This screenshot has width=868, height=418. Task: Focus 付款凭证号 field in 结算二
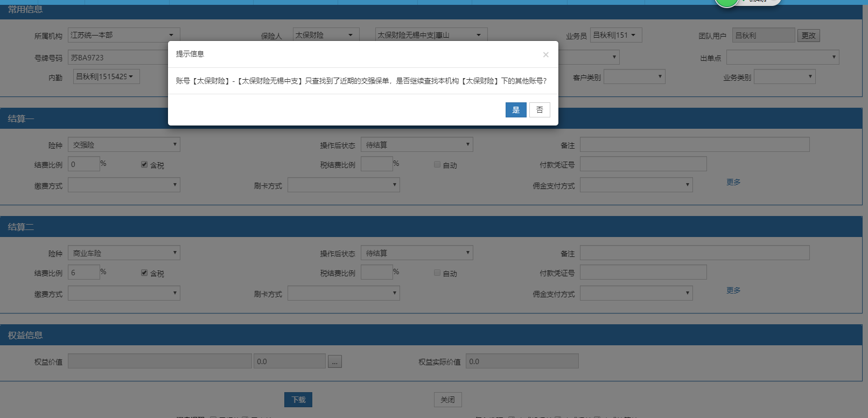(643, 272)
